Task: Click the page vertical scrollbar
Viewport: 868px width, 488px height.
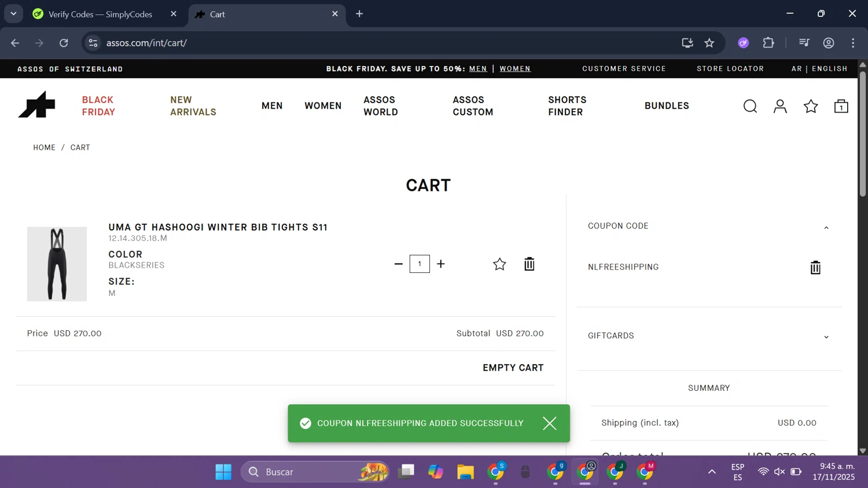Action: [x=863, y=133]
